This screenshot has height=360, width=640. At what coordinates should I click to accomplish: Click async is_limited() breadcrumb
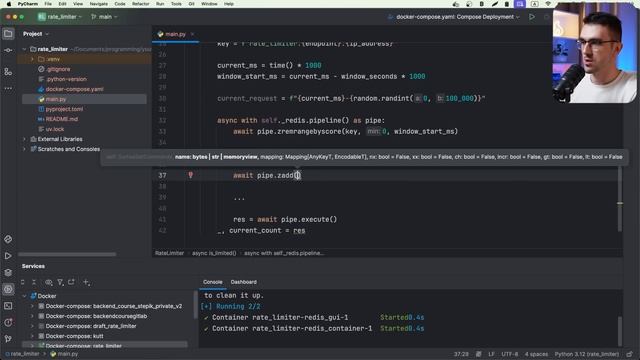(214, 253)
